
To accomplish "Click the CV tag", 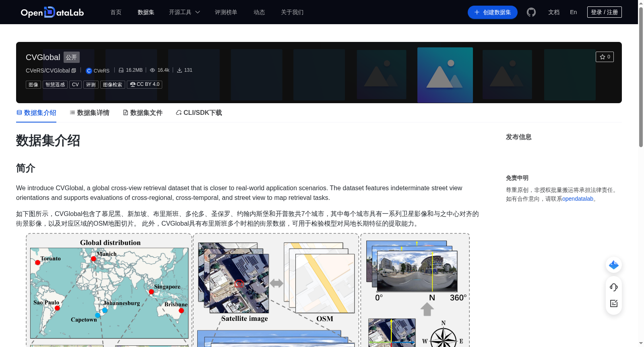I will (x=75, y=85).
